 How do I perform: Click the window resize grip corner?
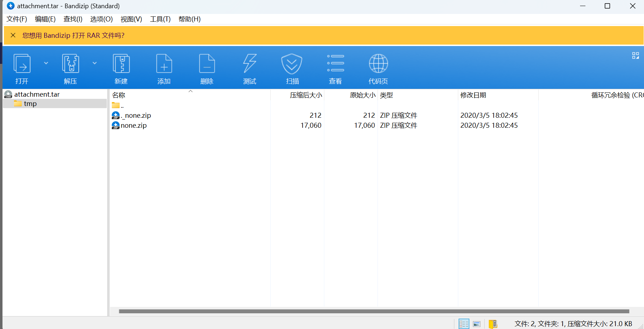pyautogui.click(x=640, y=326)
